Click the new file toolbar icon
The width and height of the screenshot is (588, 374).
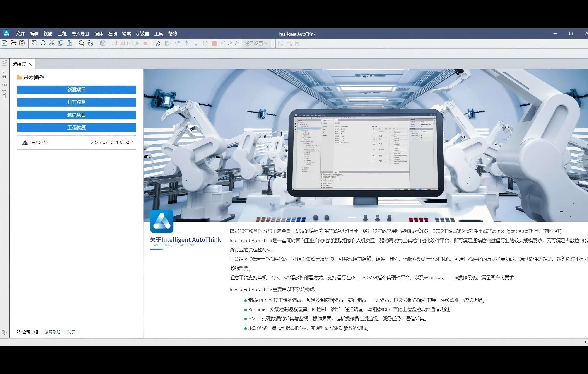click(4, 43)
